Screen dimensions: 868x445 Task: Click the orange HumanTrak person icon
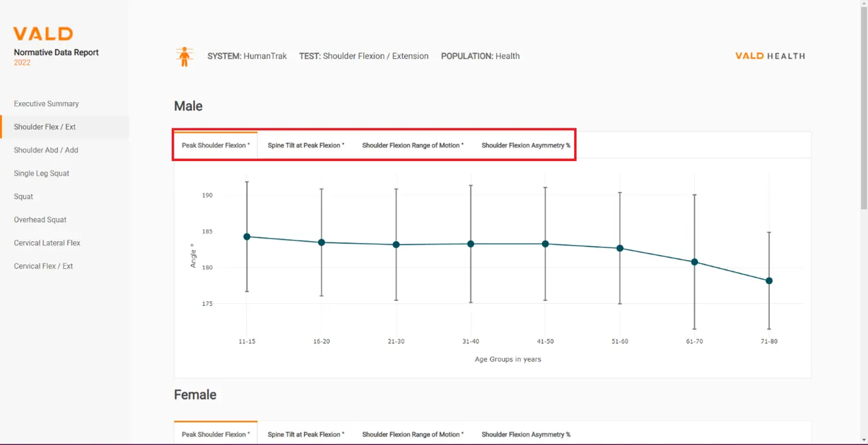click(x=184, y=57)
